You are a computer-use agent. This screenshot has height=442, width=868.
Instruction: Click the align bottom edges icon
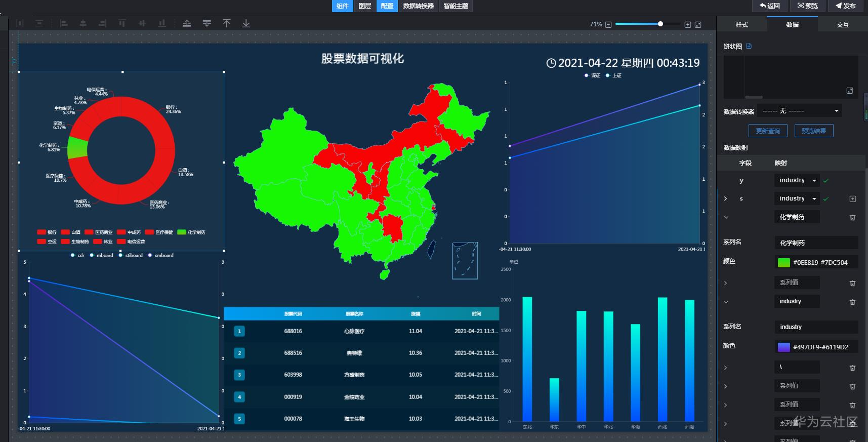[162, 23]
